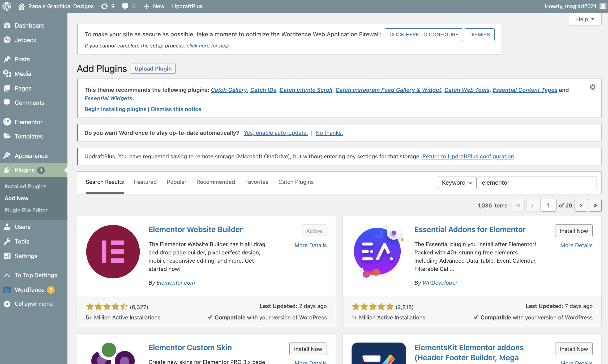608x364 pixels.
Task: Click CLICK HERE TO CONFIGURE Wordfence firewall
Action: pyautogui.click(x=424, y=35)
